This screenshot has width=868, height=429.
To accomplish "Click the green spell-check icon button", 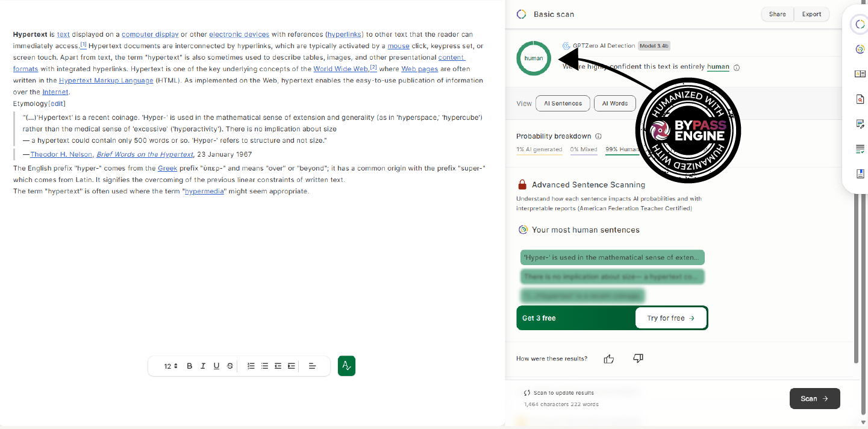I will (346, 366).
